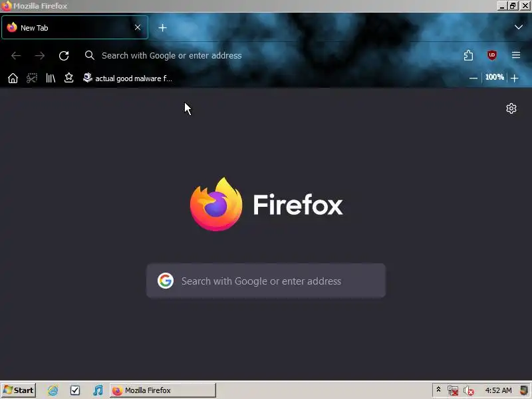Open the starred bookmarks tray icon
532x399 pixels.
69,78
